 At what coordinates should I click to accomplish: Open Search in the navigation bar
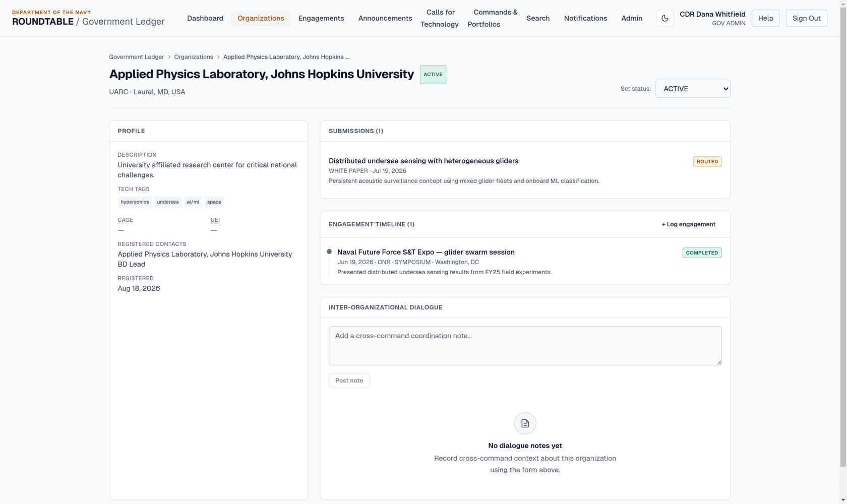[x=538, y=18]
